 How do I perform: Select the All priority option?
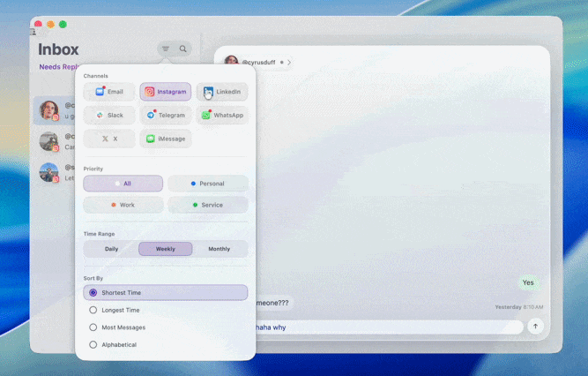(123, 184)
